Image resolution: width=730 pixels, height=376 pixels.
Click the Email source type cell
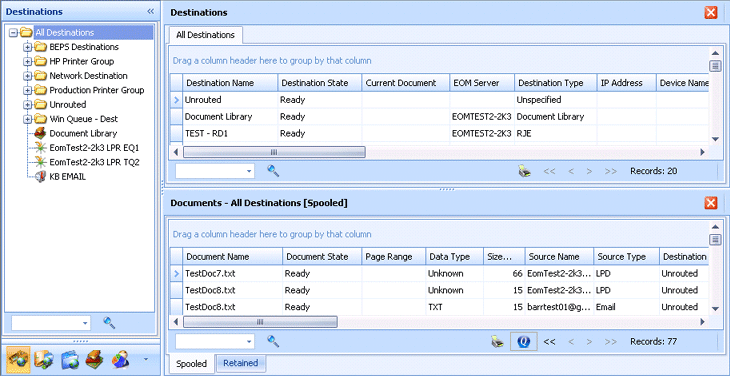[627, 307]
